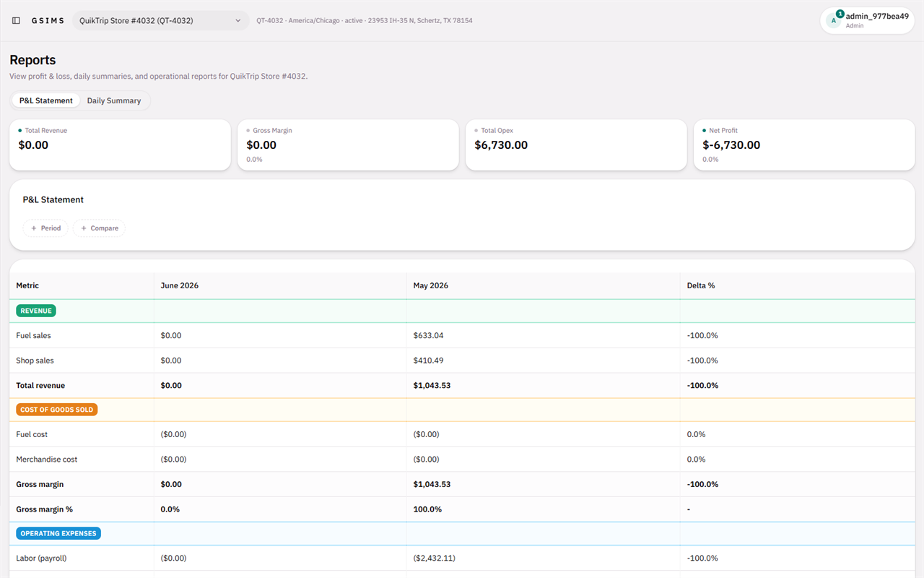Open the QuikTrip Store #4032 store selector
Screen dimensions: 924x578
coord(160,21)
